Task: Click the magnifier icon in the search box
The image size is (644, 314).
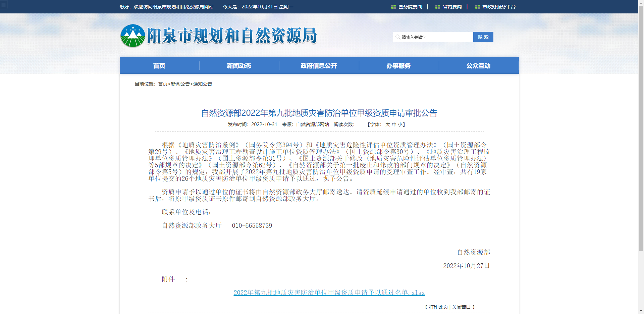Action: click(397, 37)
